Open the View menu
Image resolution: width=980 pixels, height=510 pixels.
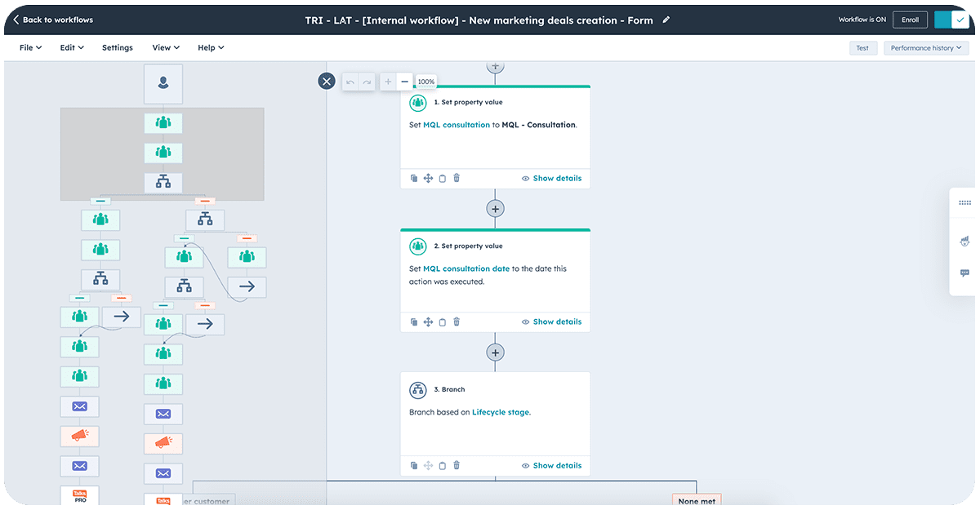pos(166,47)
